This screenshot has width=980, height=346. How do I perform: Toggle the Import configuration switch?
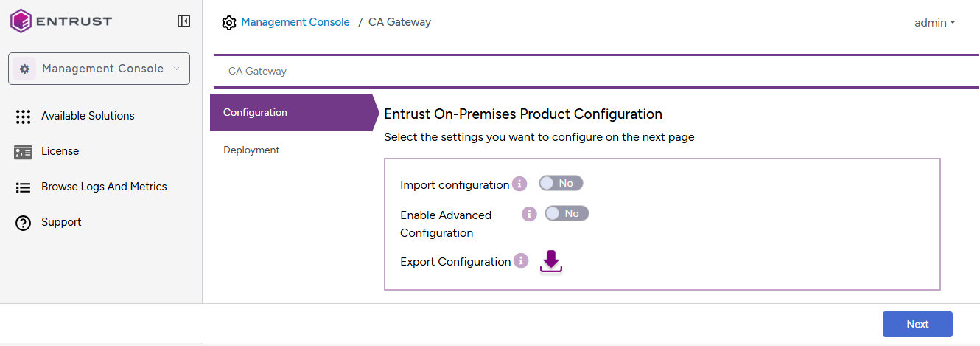pyautogui.click(x=561, y=184)
